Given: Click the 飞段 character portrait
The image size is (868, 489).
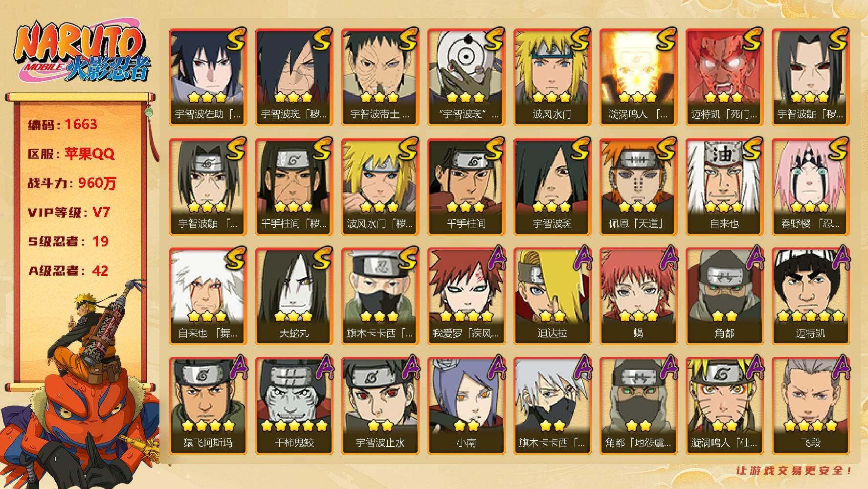Looking at the screenshot, I should tap(810, 405).
